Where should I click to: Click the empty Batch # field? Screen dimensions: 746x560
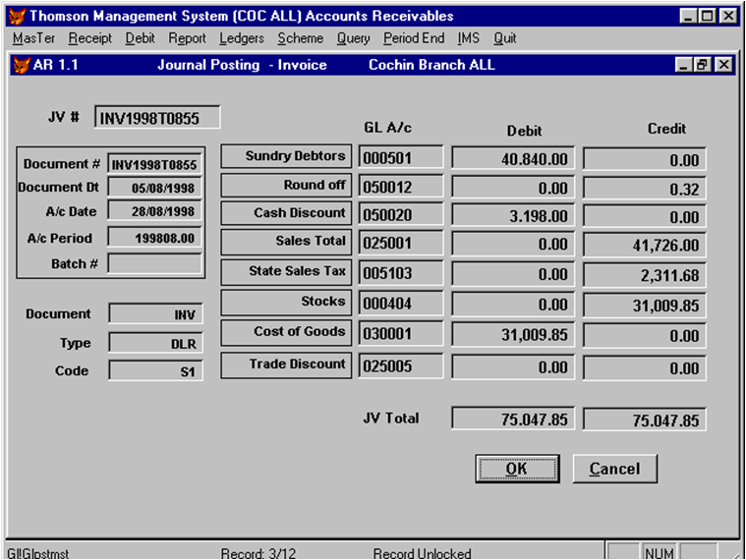155,263
